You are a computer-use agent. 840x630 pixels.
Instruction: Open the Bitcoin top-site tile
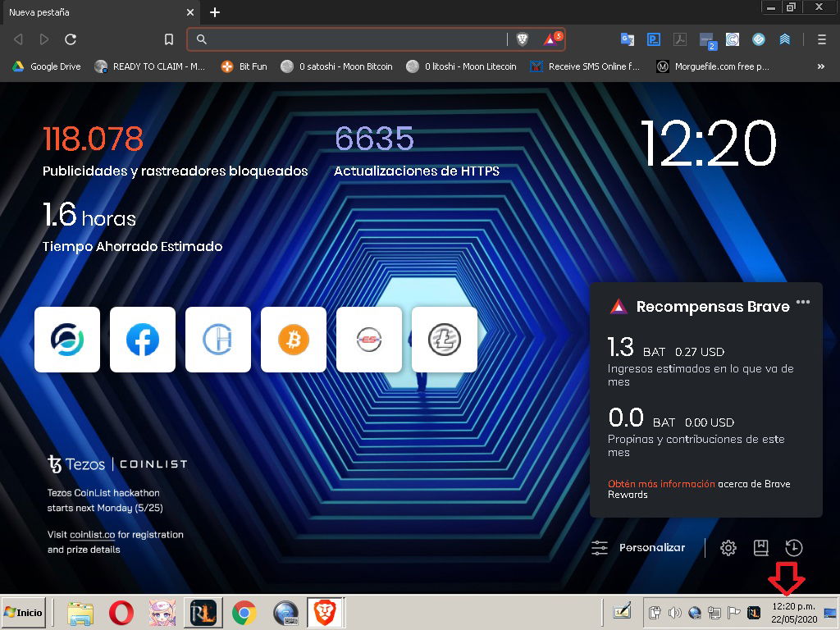tap(294, 339)
